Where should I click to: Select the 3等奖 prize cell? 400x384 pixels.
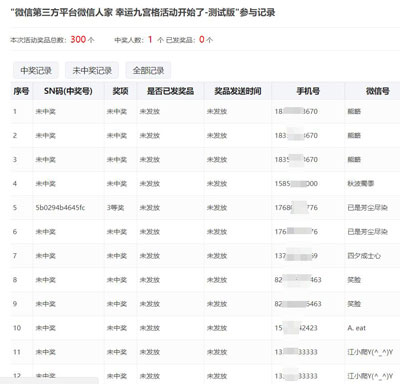click(x=115, y=208)
